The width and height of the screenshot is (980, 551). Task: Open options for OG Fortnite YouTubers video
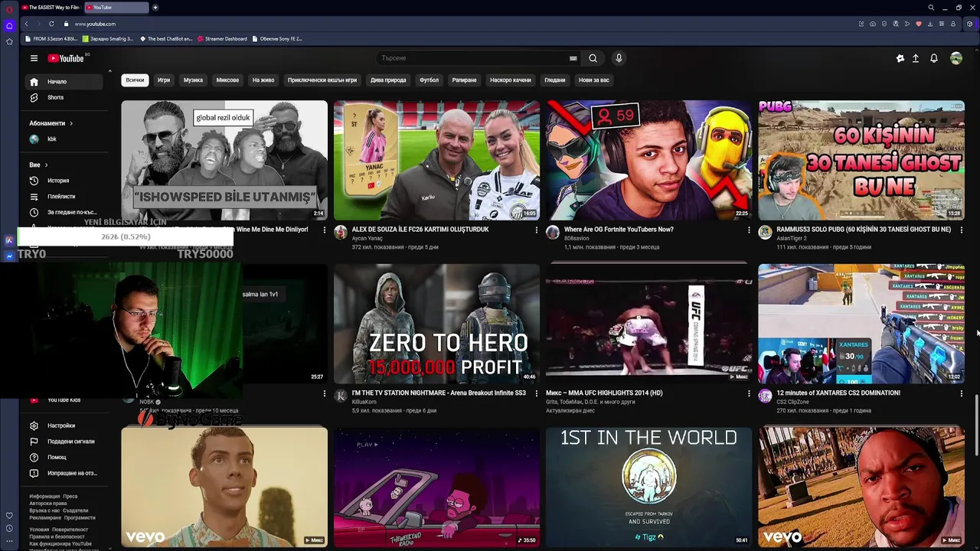pos(749,230)
